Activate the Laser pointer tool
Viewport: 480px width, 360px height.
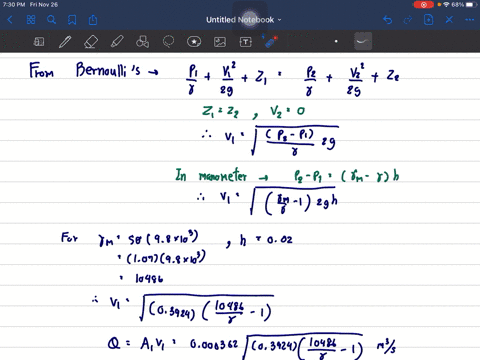[x=270, y=42]
